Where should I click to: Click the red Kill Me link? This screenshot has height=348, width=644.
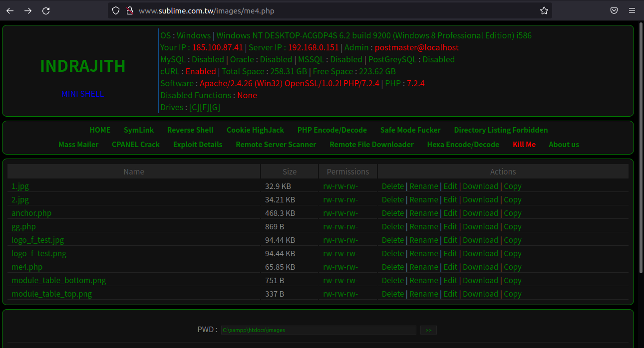point(524,145)
